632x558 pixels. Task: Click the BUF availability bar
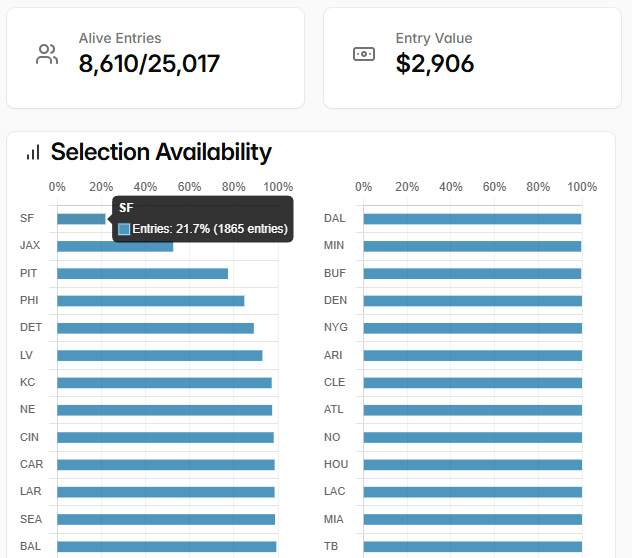(472, 274)
